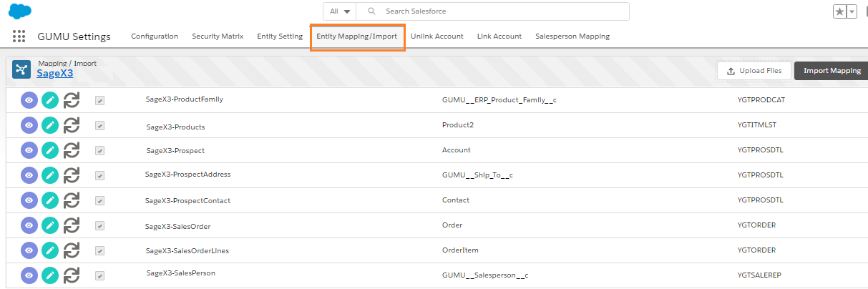Edit the SageX3-SalesOrder mapping (pencil icon)
Screen dimensions: 868x289
(49, 225)
